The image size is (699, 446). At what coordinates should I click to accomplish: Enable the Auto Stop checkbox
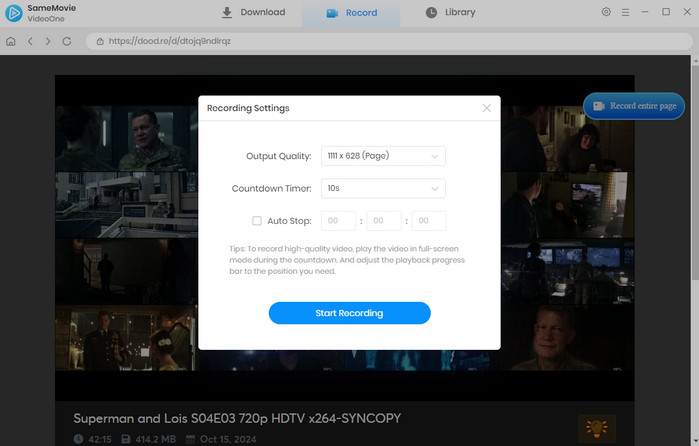[257, 221]
